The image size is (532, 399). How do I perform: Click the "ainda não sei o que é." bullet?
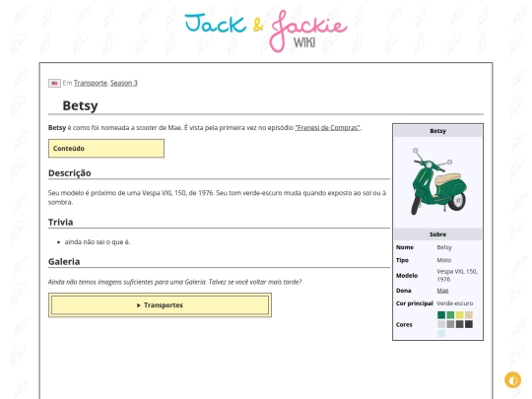click(98, 242)
